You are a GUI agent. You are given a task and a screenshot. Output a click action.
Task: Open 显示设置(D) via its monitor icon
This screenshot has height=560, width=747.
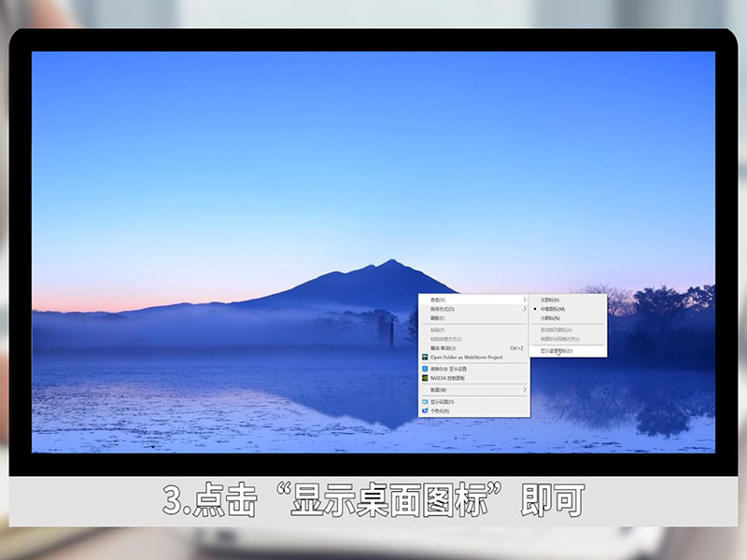pos(425,402)
